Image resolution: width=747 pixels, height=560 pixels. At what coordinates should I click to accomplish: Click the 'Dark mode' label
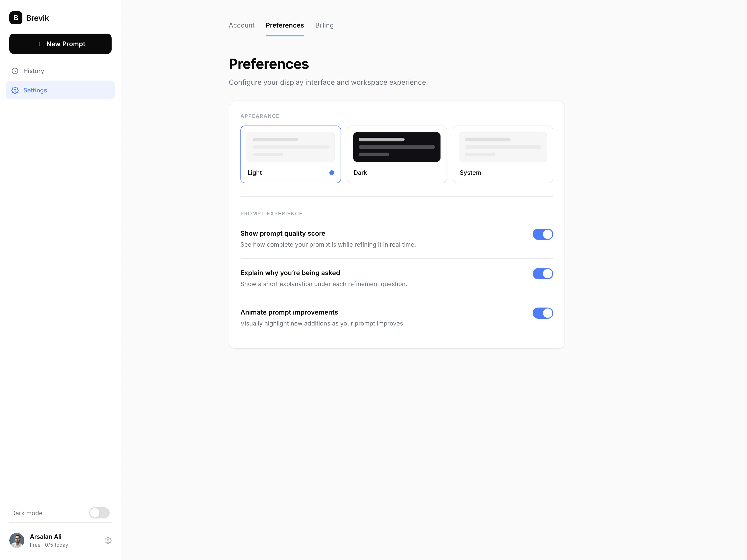coord(27,513)
